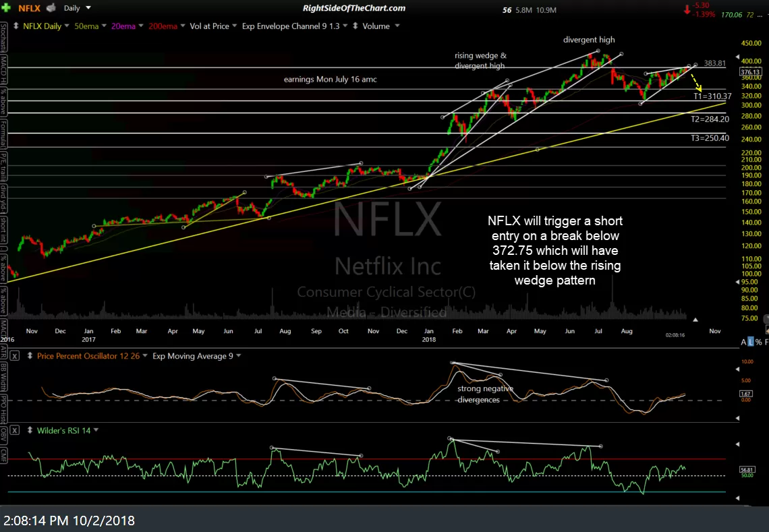This screenshot has width=769, height=532.
Task: Open the Vol at Price dropdown
Action: pos(234,26)
